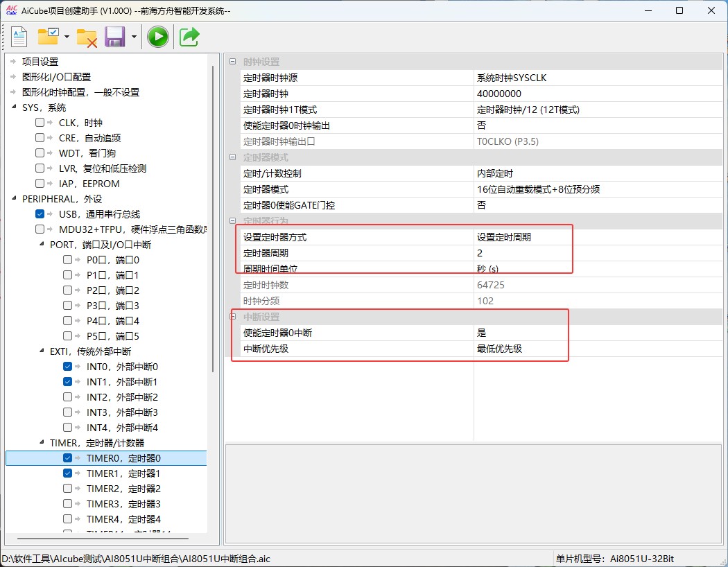Open 图形化I/O口配置 tree item

57,77
